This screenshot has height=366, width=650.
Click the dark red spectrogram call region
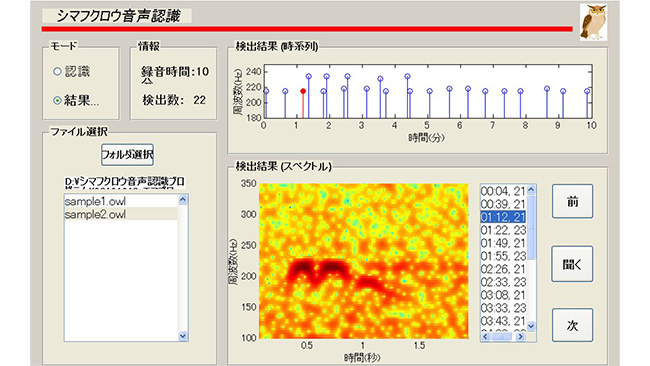pyautogui.click(x=319, y=269)
